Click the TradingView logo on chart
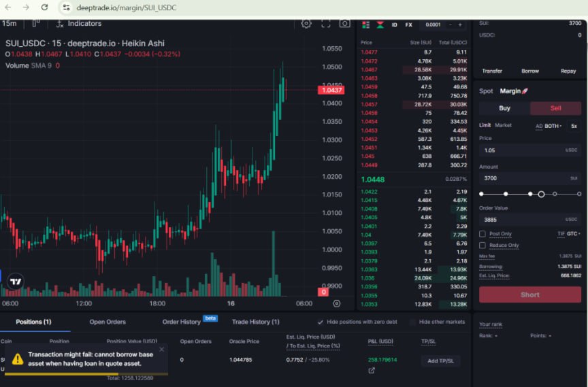588x387 pixels. point(16,282)
